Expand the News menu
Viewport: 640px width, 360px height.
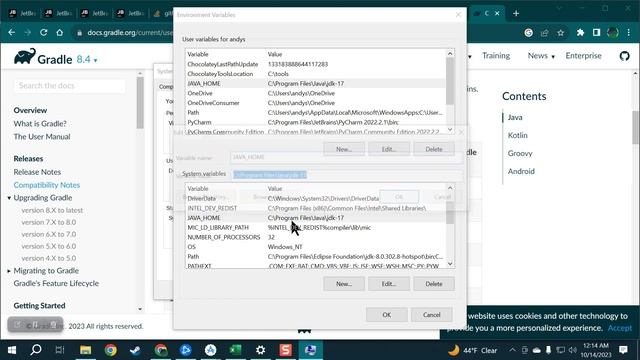(541, 56)
